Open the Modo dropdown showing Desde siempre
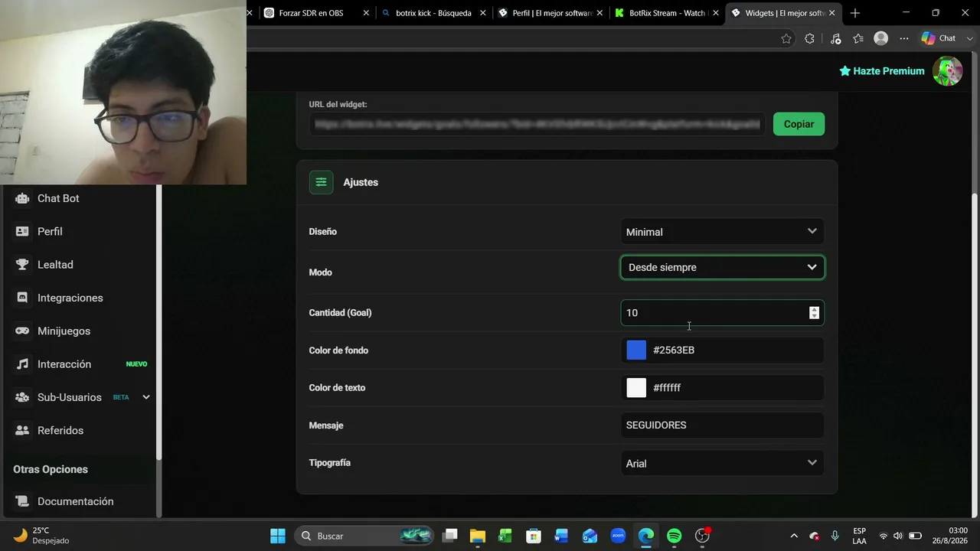Viewport: 980px width, 551px height. (x=722, y=267)
